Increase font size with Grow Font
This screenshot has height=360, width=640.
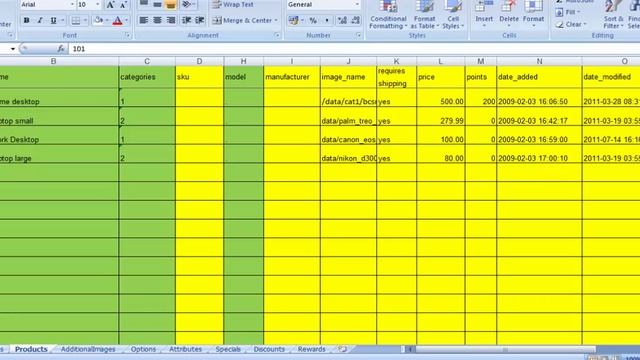(x=110, y=4)
